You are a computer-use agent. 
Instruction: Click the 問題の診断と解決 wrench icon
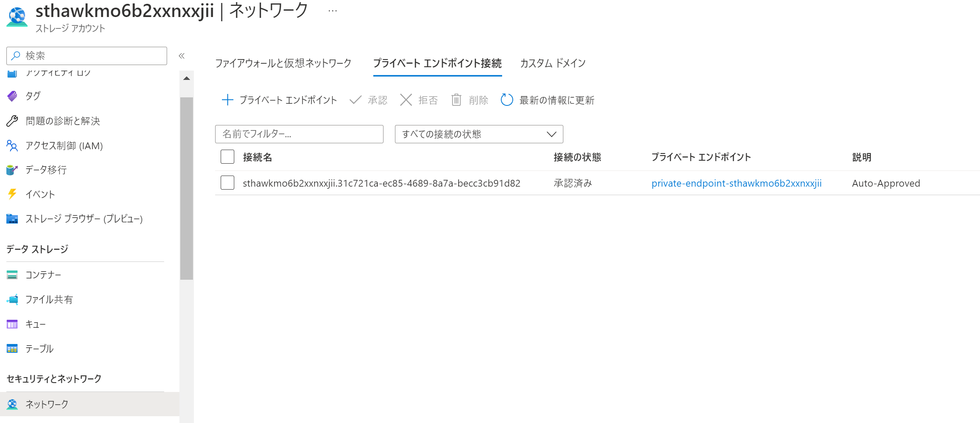[12, 121]
